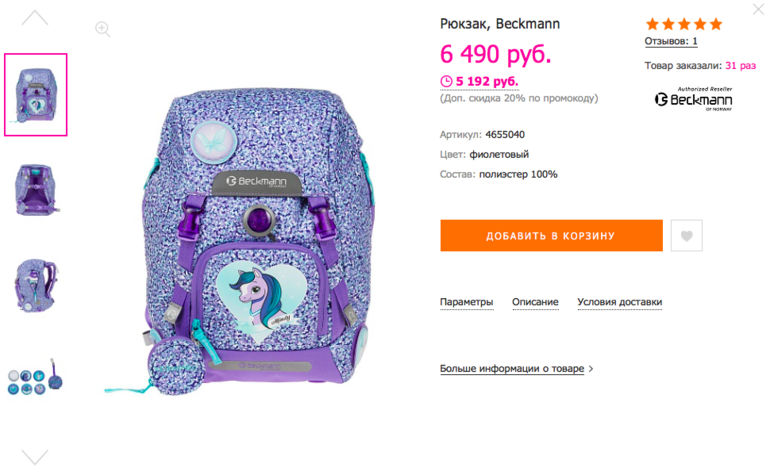The height and width of the screenshot is (475, 770).
Task: Click the discounted price 5 192 руб.
Action: (487, 82)
